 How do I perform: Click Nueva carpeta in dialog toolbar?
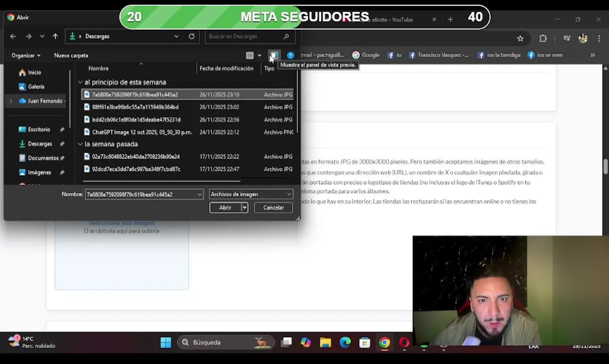pyautogui.click(x=71, y=56)
